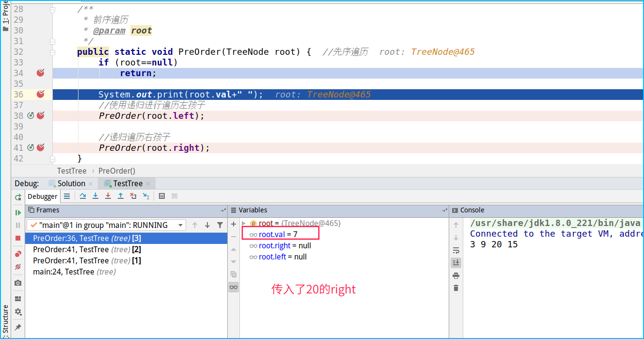Viewport: 644px width, 339px height.
Task: Click the frames filter icon
Action: [x=220, y=225]
